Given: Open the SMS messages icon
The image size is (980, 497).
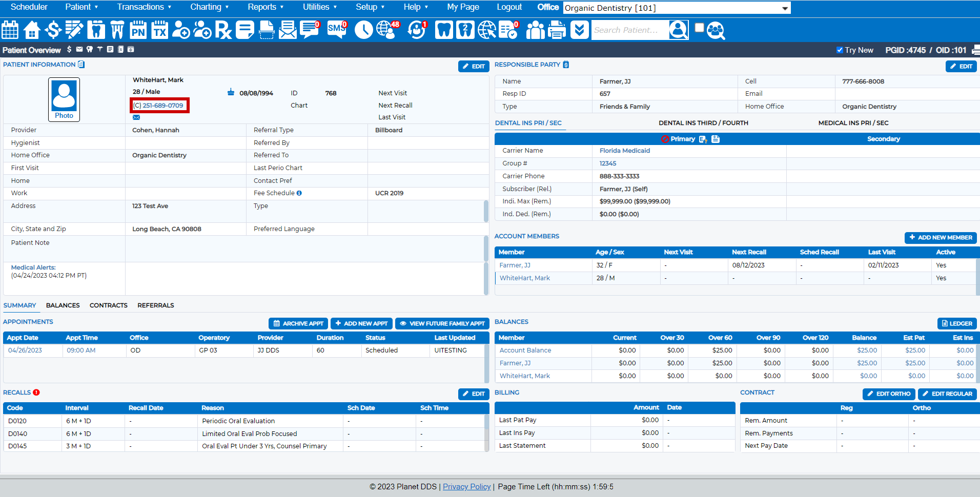Looking at the screenshot, I should (337, 30).
